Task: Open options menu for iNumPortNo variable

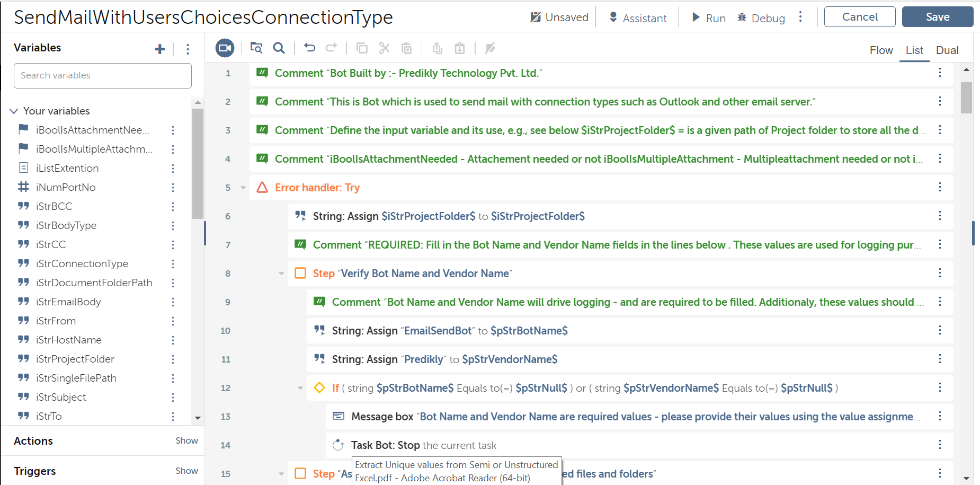Action: [x=173, y=187]
